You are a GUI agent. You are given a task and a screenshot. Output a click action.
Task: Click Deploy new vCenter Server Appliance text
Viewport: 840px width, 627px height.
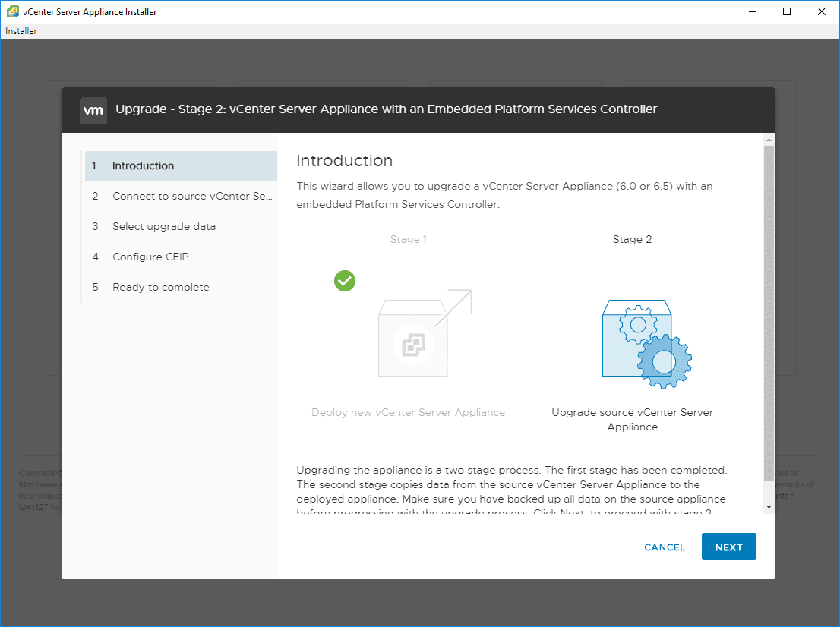tap(408, 412)
